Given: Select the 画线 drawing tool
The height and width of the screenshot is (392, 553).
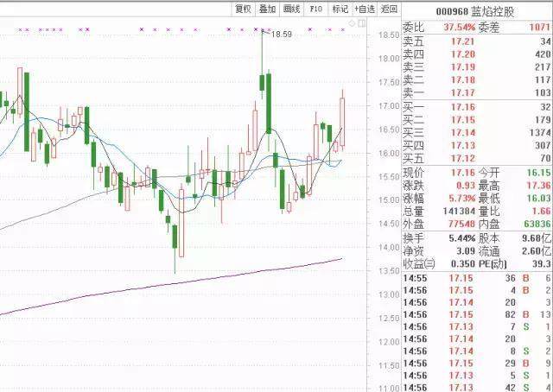Looking at the screenshot, I should click(291, 9).
